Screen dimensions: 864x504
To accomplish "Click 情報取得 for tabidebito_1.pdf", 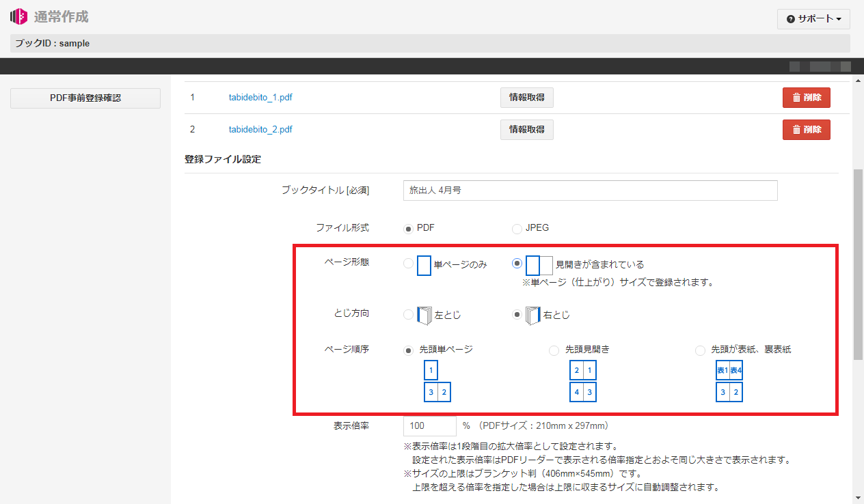I will pyautogui.click(x=526, y=98).
